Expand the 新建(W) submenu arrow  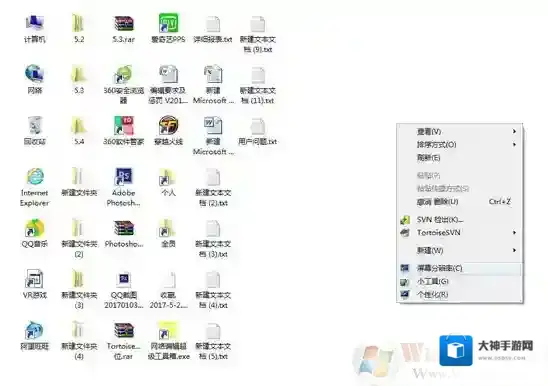tap(514, 250)
